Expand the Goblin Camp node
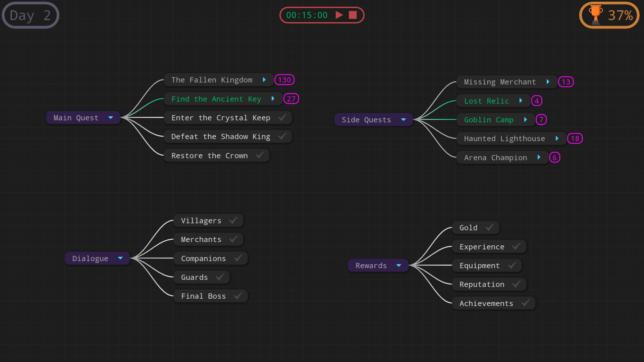 [x=526, y=120]
